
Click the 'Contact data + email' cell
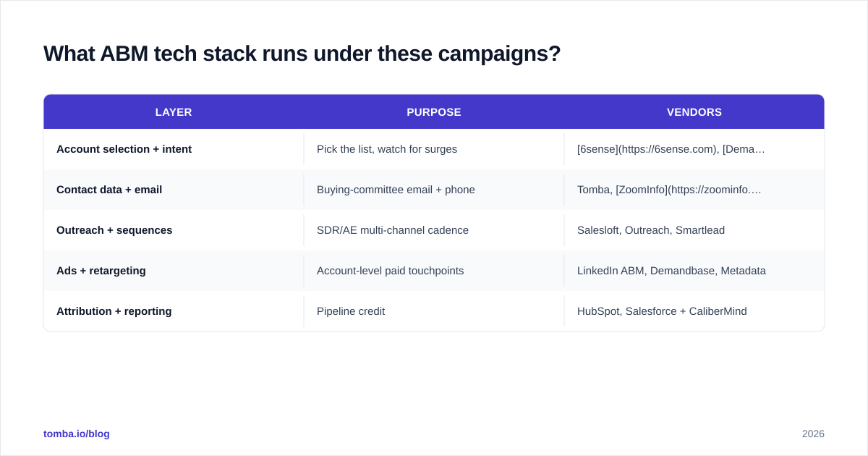pyautogui.click(x=174, y=190)
